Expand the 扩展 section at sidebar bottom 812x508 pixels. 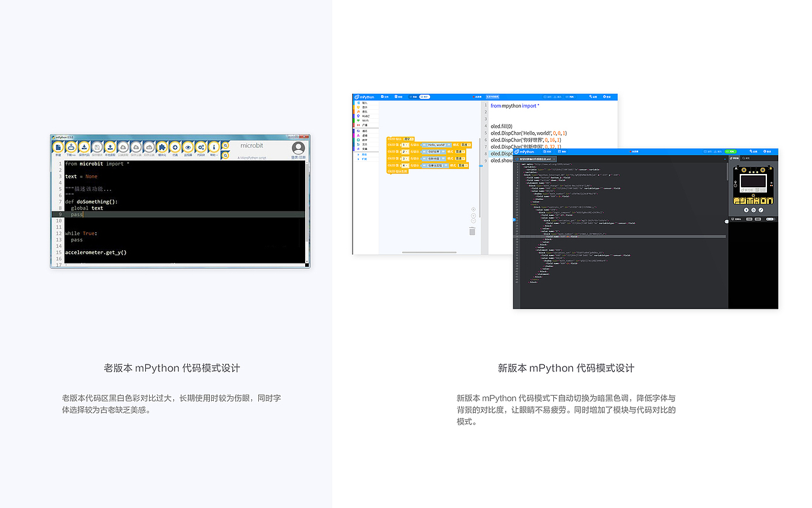pos(363,159)
